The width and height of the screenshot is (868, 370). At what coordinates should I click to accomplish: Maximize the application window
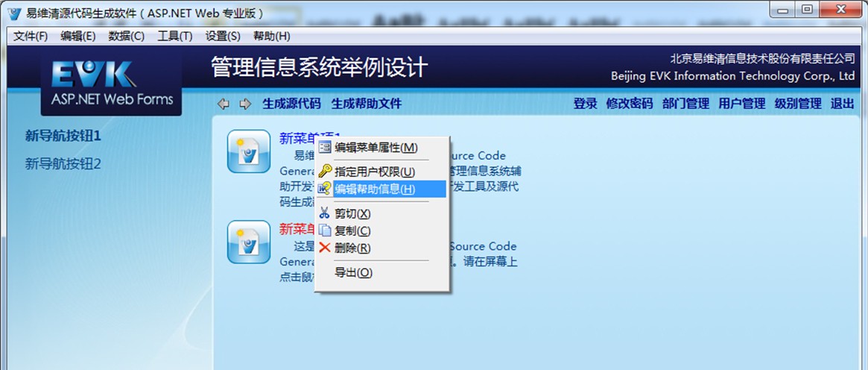807,10
